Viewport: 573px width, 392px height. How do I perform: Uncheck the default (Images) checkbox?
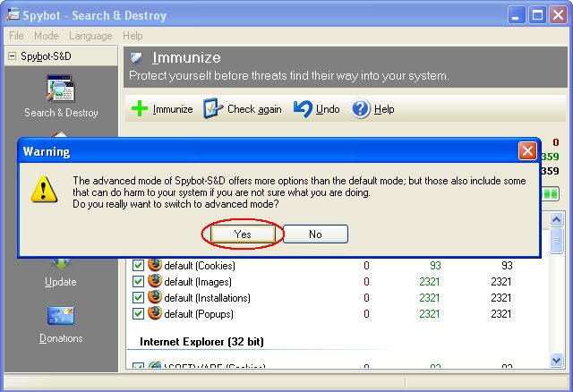pos(138,282)
